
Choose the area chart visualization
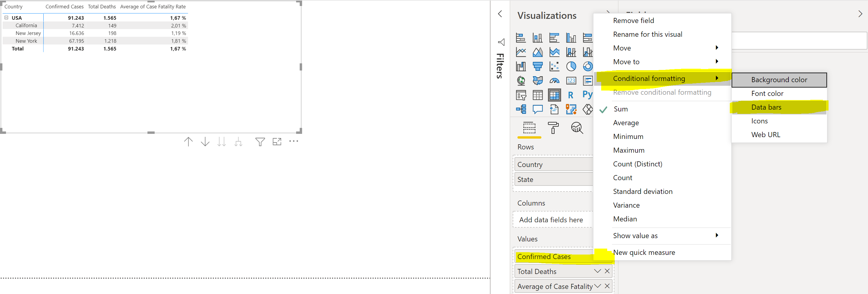[537, 52]
